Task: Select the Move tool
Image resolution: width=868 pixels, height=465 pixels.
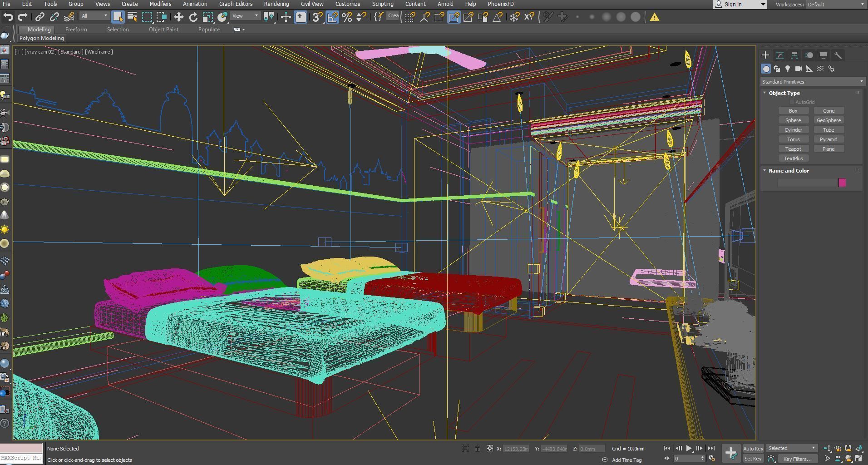Action: tap(178, 17)
